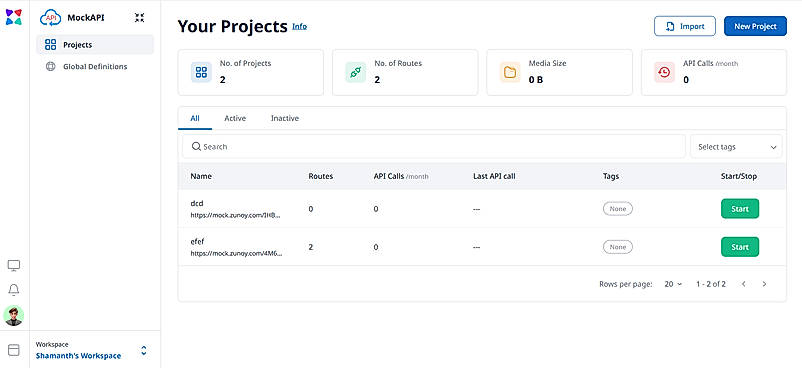Screen dimensions: 802x368
Task: Start the dcd project
Action: (x=740, y=209)
